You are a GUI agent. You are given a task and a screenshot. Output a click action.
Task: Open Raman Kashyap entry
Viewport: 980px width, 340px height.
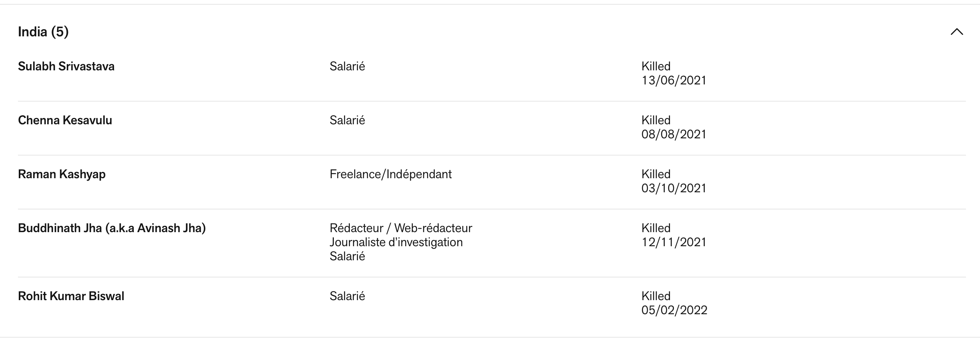pyautogui.click(x=62, y=174)
